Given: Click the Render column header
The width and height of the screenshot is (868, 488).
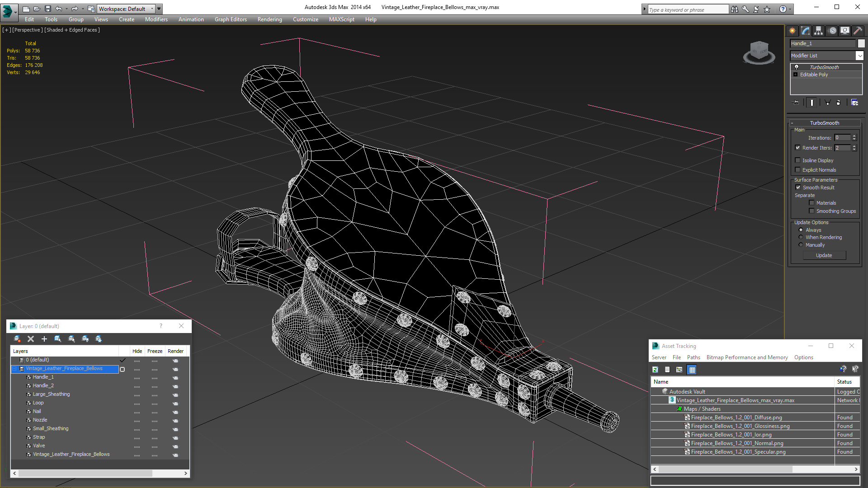Looking at the screenshot, I should coord(175,351).
